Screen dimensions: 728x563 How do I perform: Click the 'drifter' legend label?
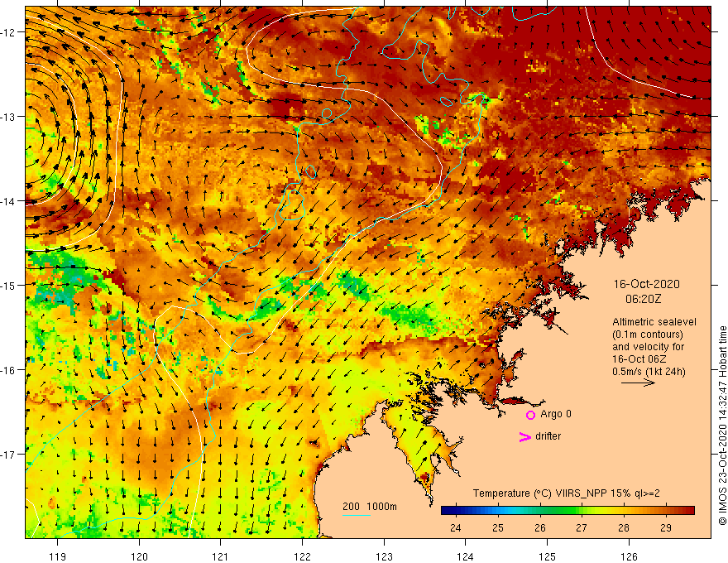548,436
